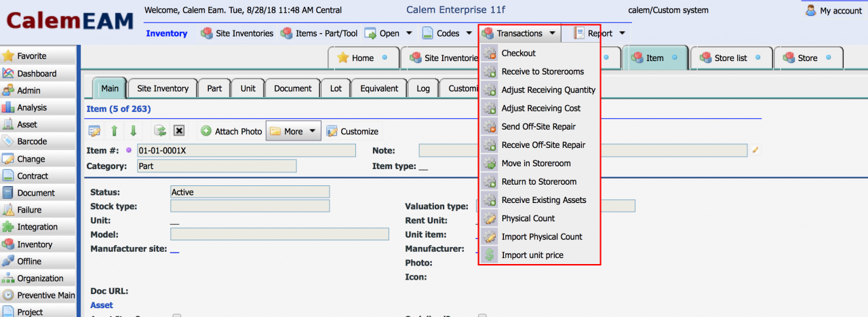Open the Asset module
868x317 pixels.
[x=38, y=124]
